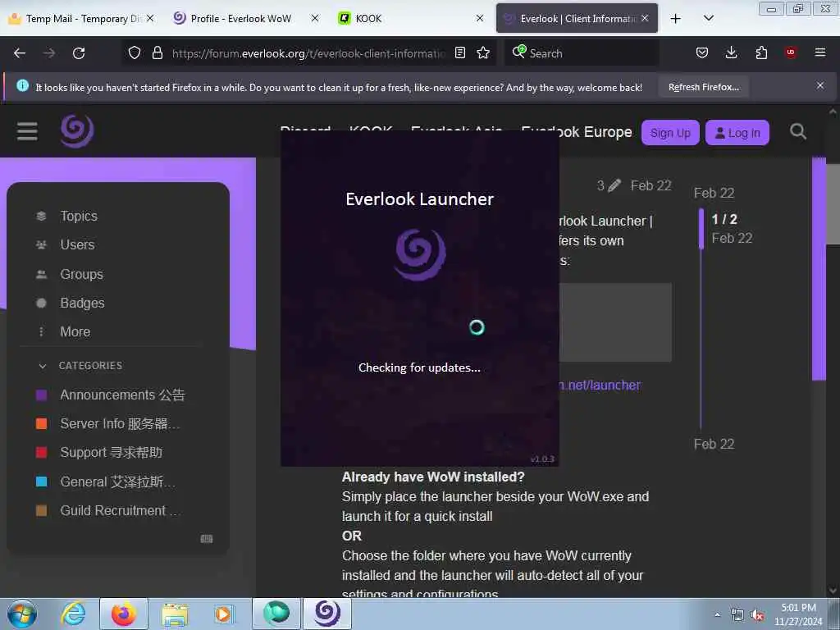
Task: Open the Windows Start menu
Action: 22,614
